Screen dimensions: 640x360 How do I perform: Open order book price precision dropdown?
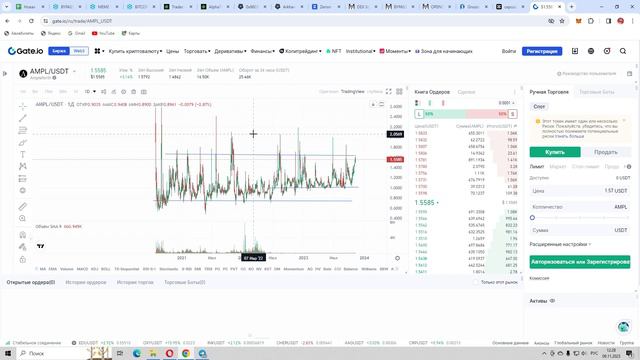[x=506, y=103]
